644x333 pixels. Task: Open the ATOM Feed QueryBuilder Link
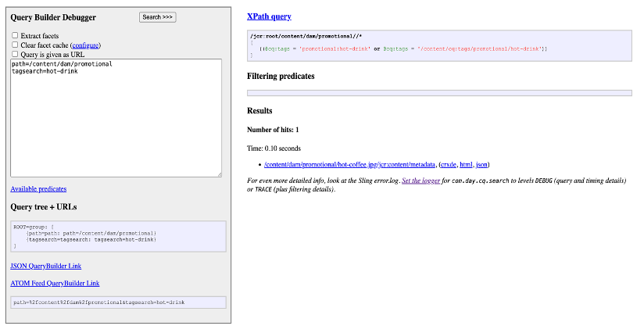[x=55, y=283]
